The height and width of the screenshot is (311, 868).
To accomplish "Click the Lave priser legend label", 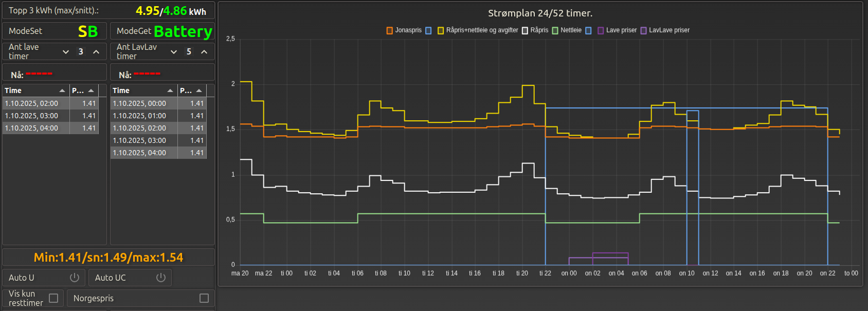I will click(x=621, y=30).
